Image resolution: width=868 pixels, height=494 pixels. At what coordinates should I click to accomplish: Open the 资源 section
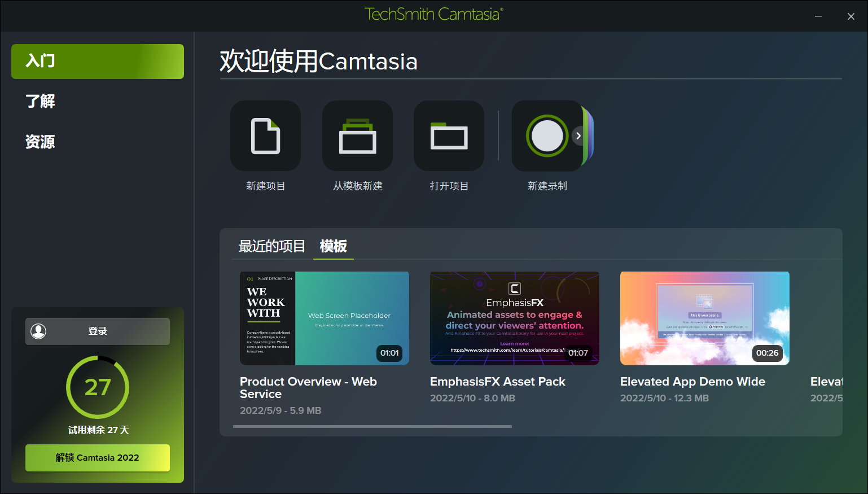coord(40,142)
